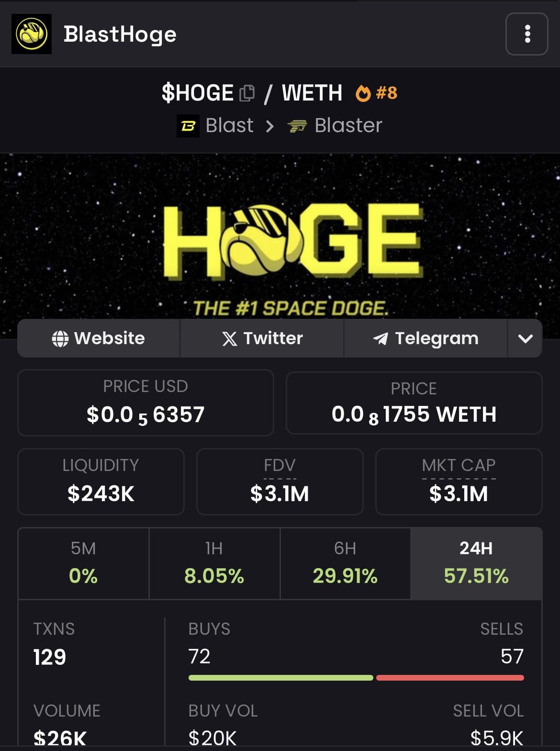Click the FDV underlined label

280,466
